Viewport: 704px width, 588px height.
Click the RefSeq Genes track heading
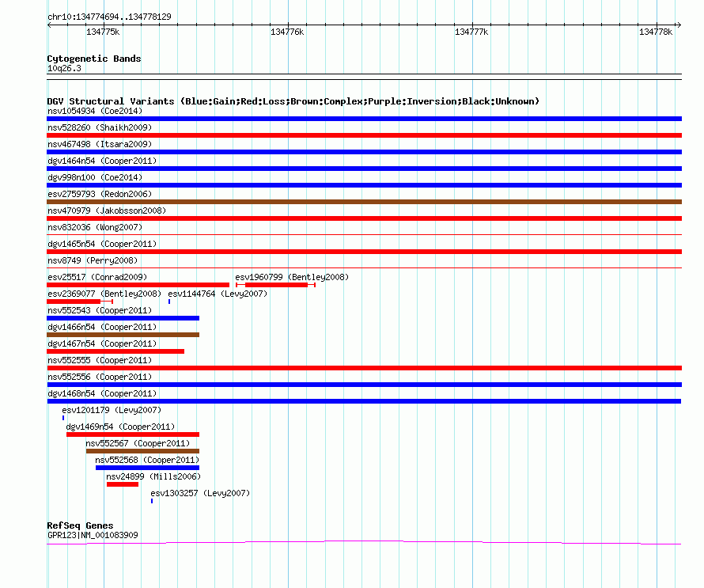(x=80, y=525)
